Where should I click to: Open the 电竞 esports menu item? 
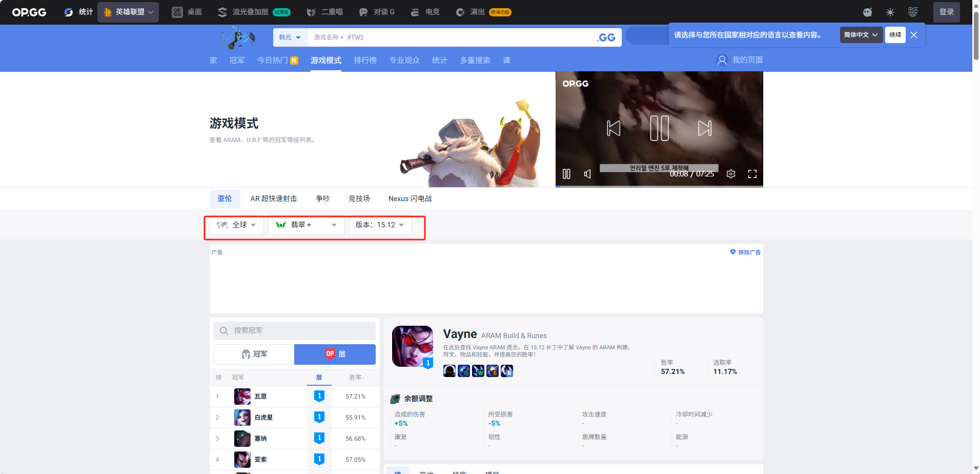click(x=425, y=12)
